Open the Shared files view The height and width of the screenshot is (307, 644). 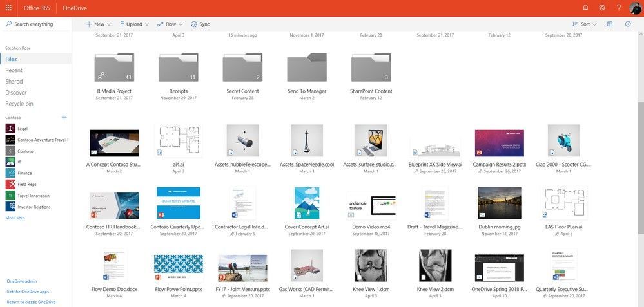click(14, 82)
